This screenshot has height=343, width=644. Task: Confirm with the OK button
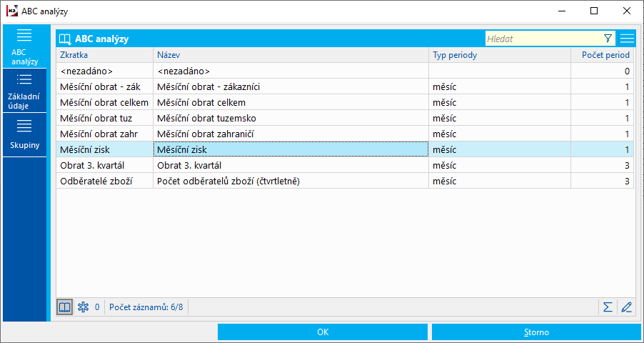pos(323,332)
